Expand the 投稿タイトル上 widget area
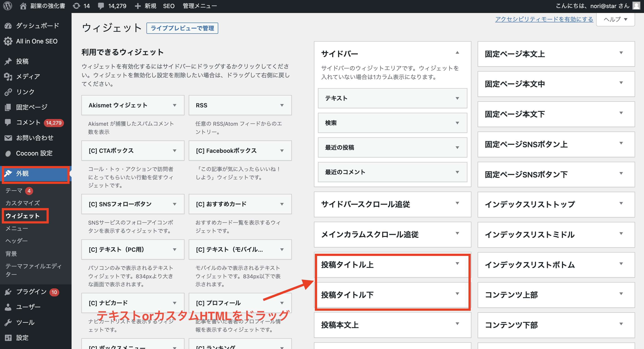The image size is (644, 349). 457,264
